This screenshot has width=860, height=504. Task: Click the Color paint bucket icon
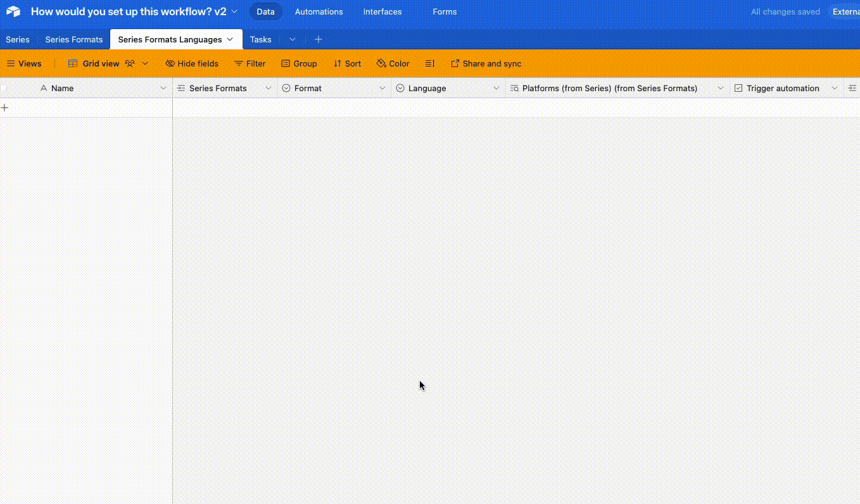[381, 63]
